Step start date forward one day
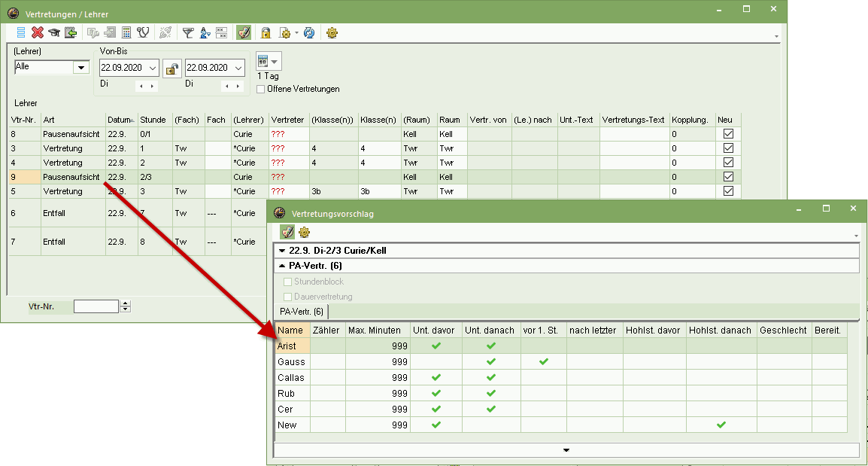This screenshot has height=466, width=868. pyautogui.click(x=152, y=86)
